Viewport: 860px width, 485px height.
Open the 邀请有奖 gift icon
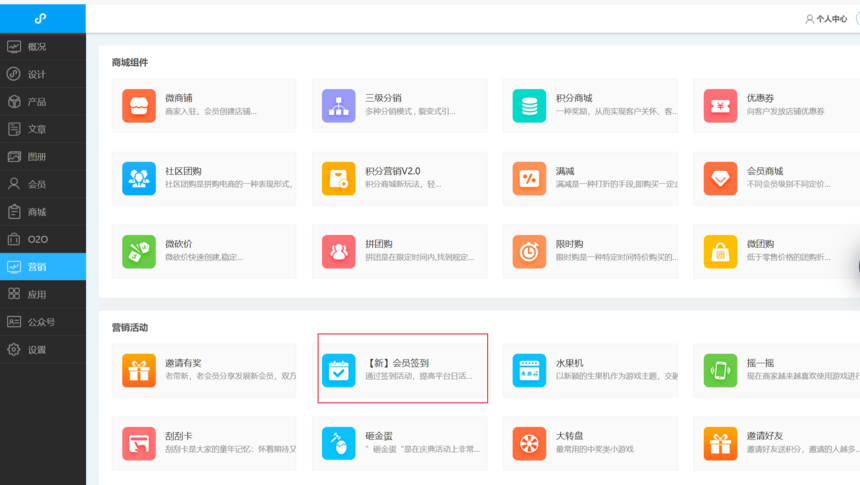click(139, 370)
